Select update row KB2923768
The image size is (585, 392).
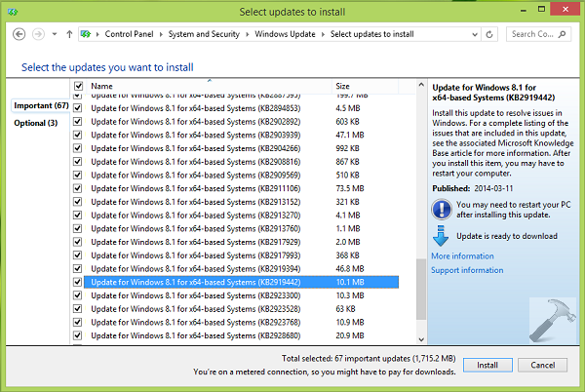(x=241, y=323)
